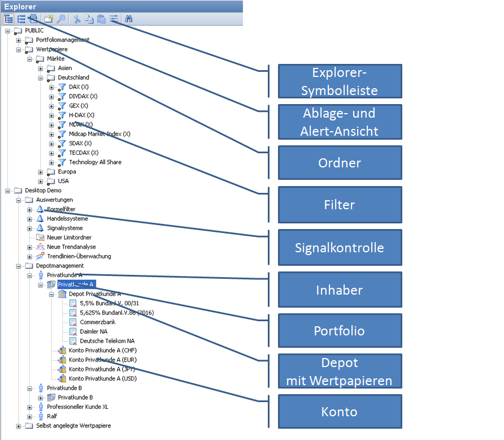Expand the USA markets folder
The height and width of the screenshot is (440, 504).
pos(41,181)
